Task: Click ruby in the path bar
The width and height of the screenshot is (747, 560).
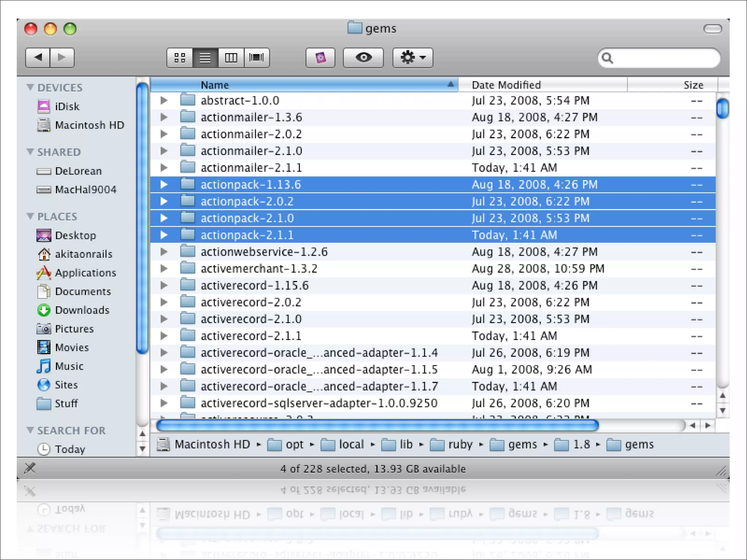Action: coord(460,444)
